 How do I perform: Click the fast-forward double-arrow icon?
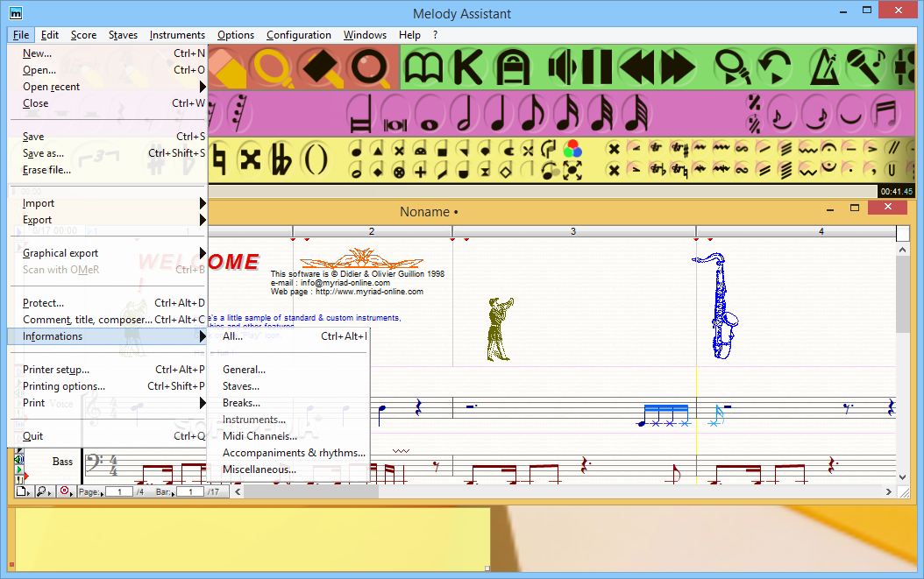click(x=678, y=68)
